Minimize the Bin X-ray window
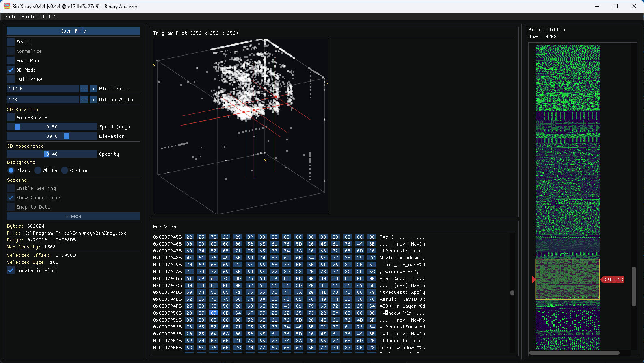The image size is (644, 363). (597, 6)
